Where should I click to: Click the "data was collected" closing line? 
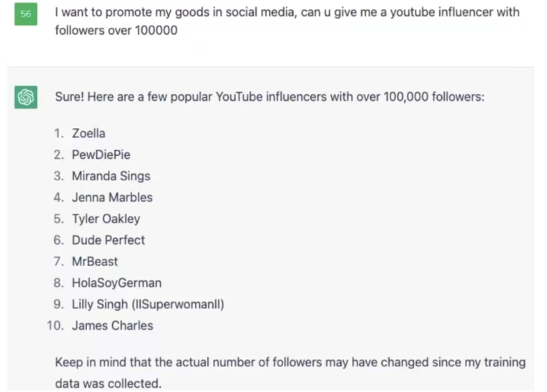pos(108,383)
